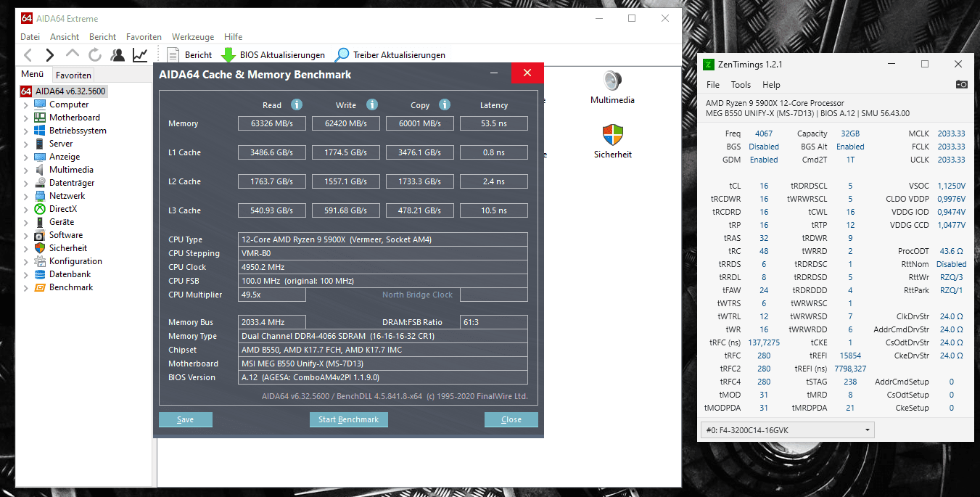Expand the Betriebssystem tree node

tap(26, 131)
